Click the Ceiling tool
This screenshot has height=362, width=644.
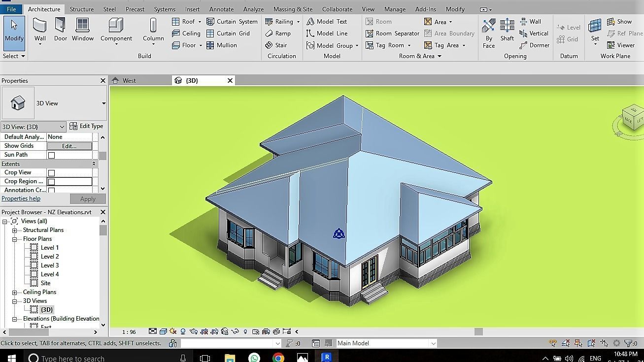[186, 33]
